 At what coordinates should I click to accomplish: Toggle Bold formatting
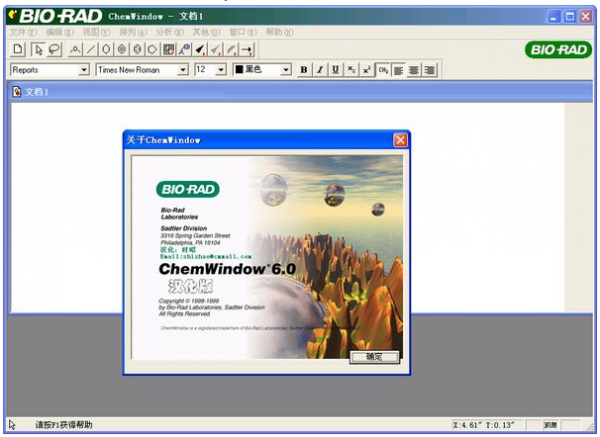pos(304,70)
